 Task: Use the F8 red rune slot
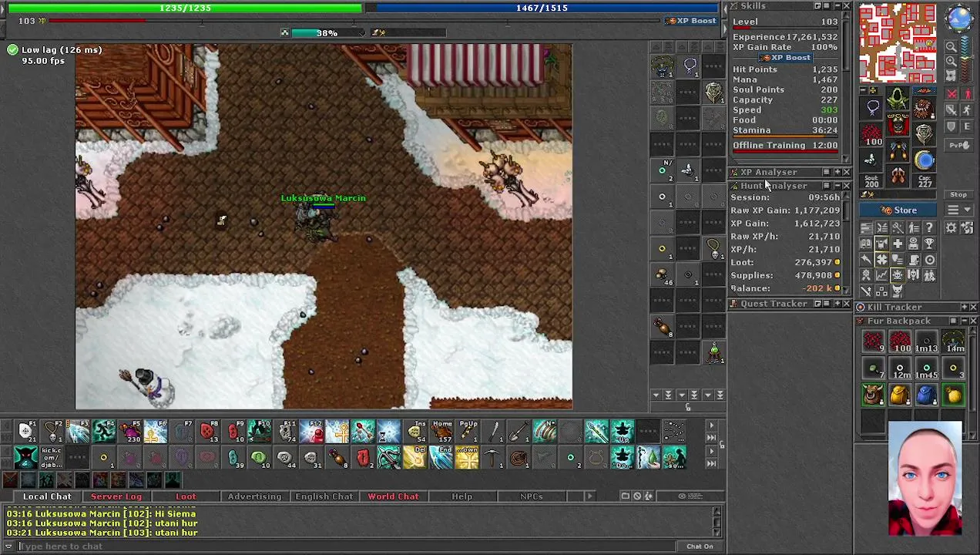tap(207, 430)
